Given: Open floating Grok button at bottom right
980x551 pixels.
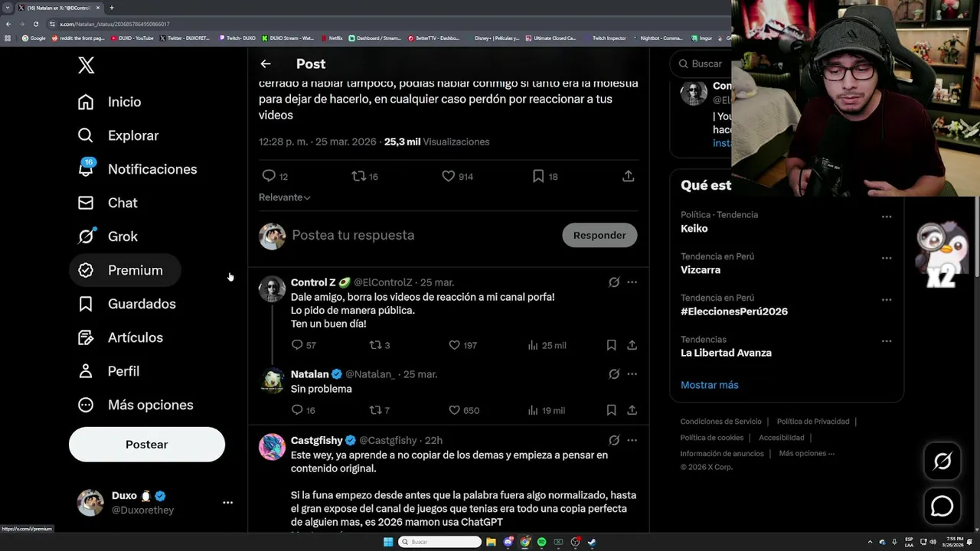Looking at the screenshot, I should click(942, 461).
